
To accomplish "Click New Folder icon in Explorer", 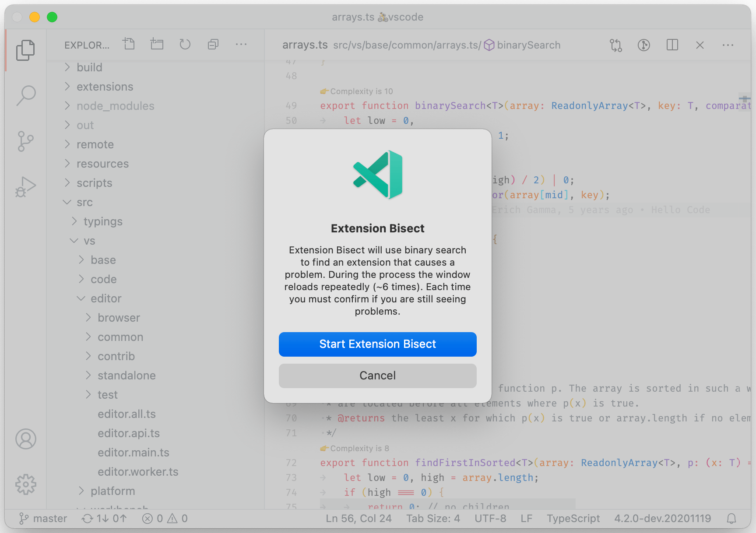I will [157, 44].
